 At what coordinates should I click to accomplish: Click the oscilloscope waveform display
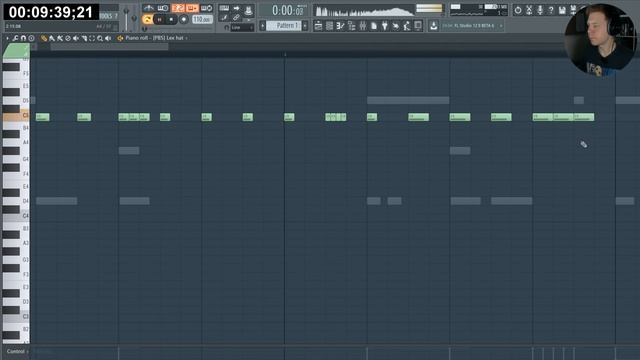click(x=364, y=11)
